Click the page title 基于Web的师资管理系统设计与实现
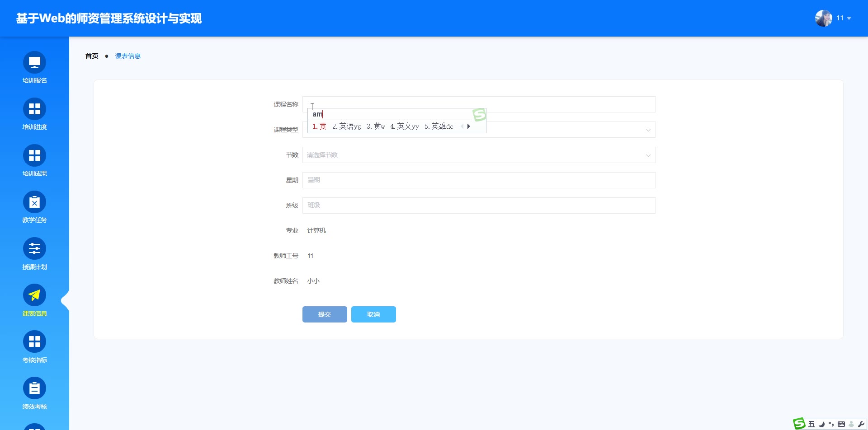 [x=109, y=19]
